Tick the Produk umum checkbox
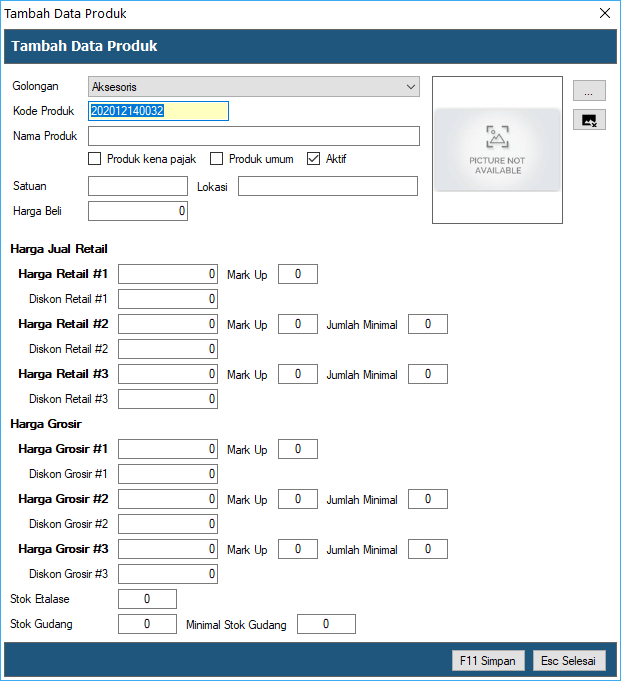Image resolution: width=621 pixels, height=681 pixels. [x=217, y=159]
